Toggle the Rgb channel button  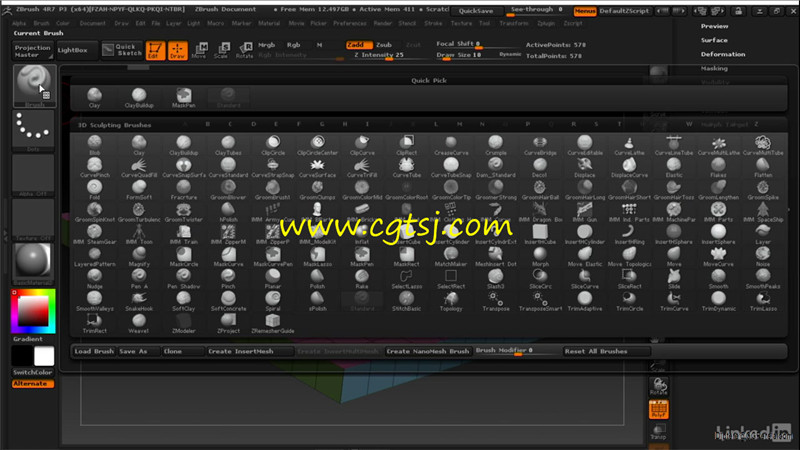pos(293,45)
